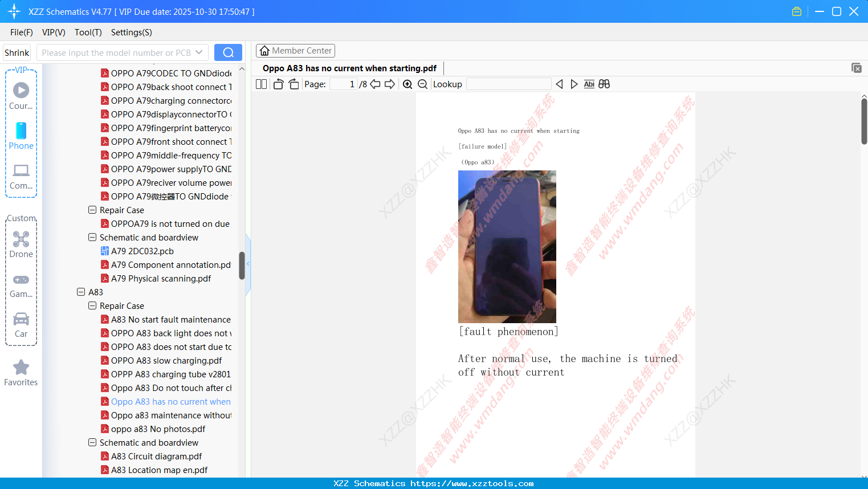Click the Lookup text field

click(x=509, y=84)
